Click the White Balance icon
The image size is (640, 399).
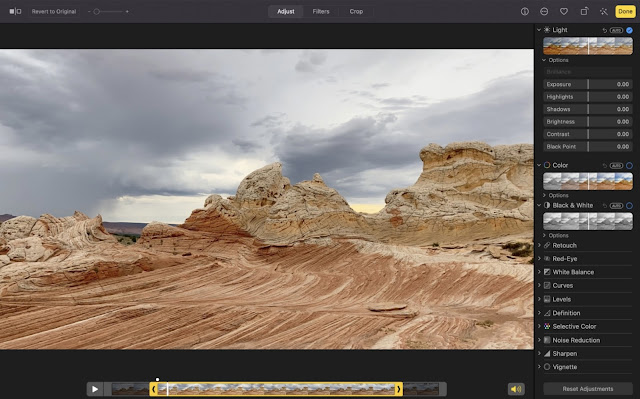click(547, 272)
